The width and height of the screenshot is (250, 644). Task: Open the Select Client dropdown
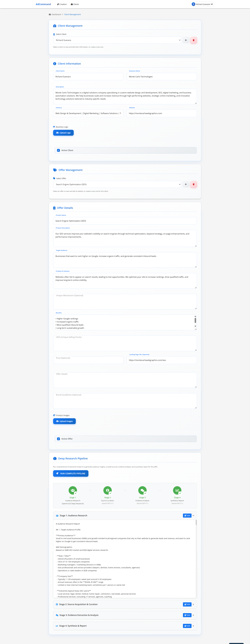pos(117,40)
